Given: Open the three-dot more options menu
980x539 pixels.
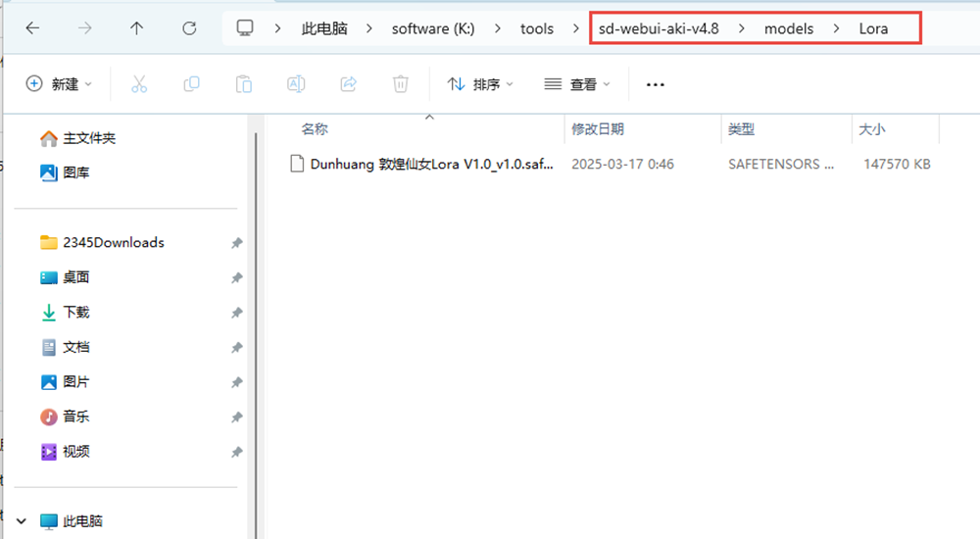Looking at the screenshot, I should click(x=655, y=84).
